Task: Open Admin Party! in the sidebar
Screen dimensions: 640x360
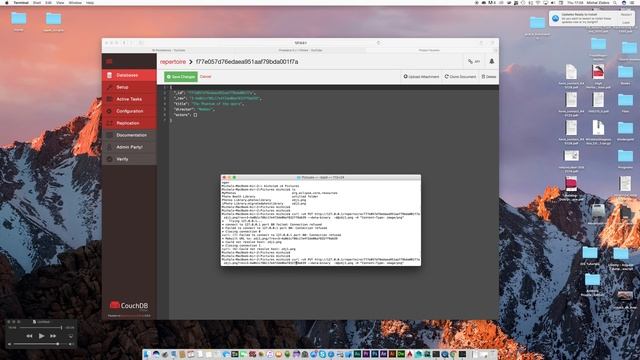Action: click(129, 147)
